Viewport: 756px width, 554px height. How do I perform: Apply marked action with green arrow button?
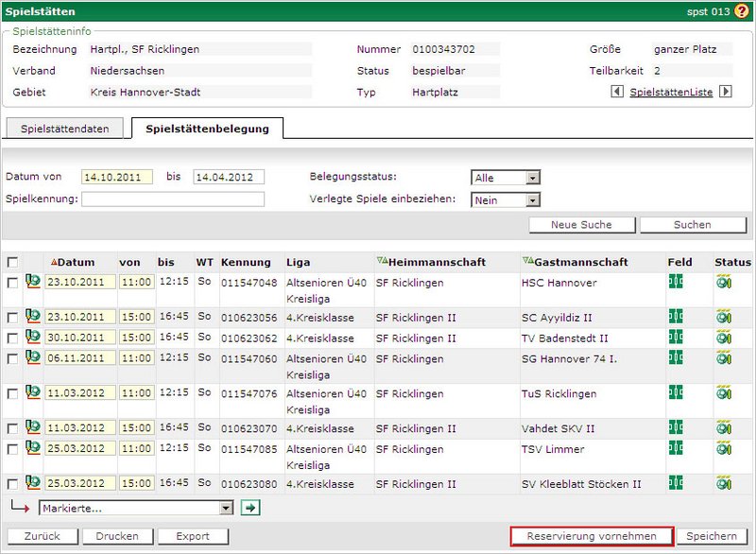pyautogui.click(x=250, y=508)
